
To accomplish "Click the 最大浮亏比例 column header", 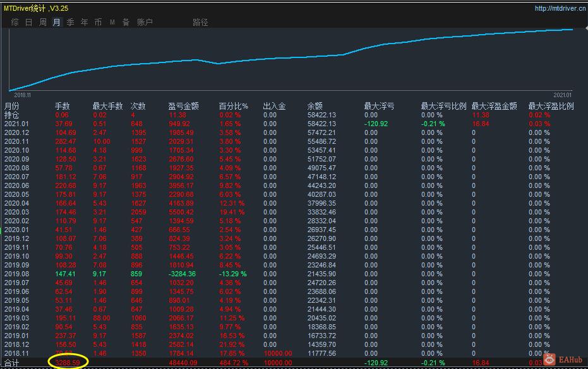I will (x=443, y=106).
